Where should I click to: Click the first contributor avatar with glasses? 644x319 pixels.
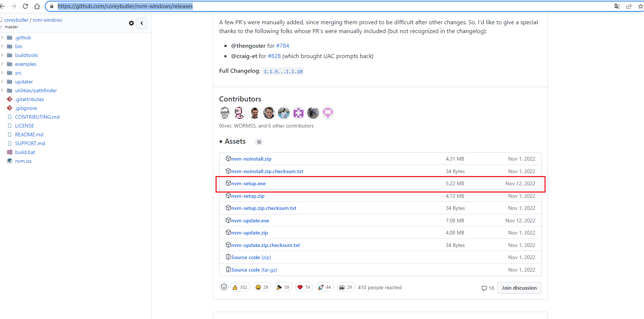point(225,113)
